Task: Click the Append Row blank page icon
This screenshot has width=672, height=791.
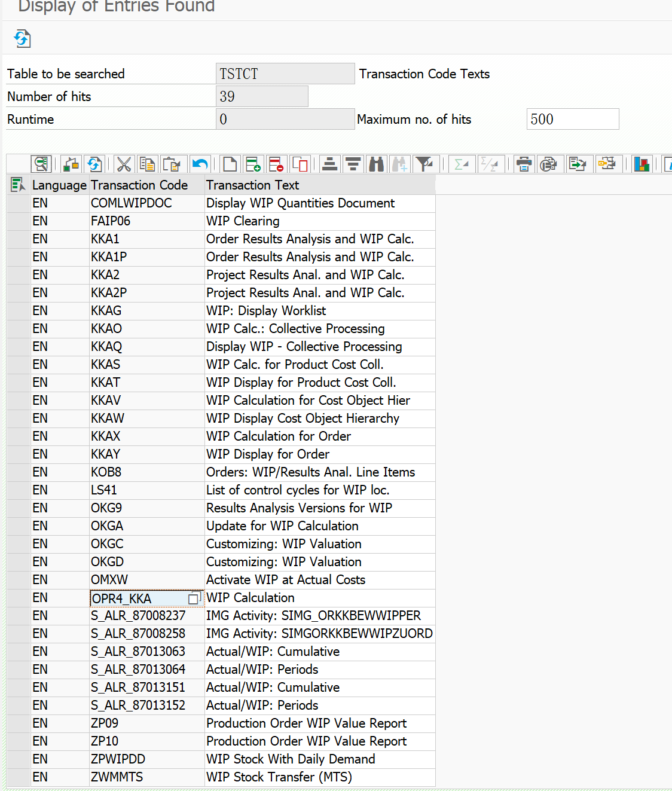Action: pos(230,164)
